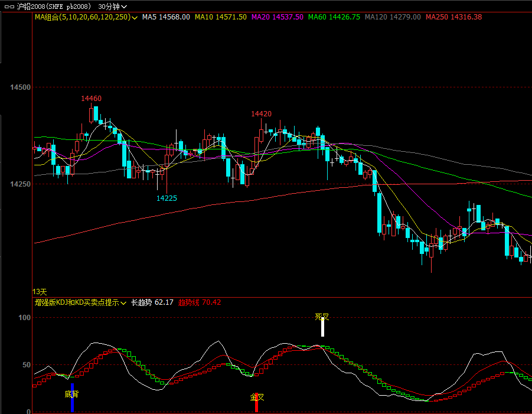Viewport: 532px width, 414px height.
Task: Click the 14250 price axis label
Action: [20, 184]
